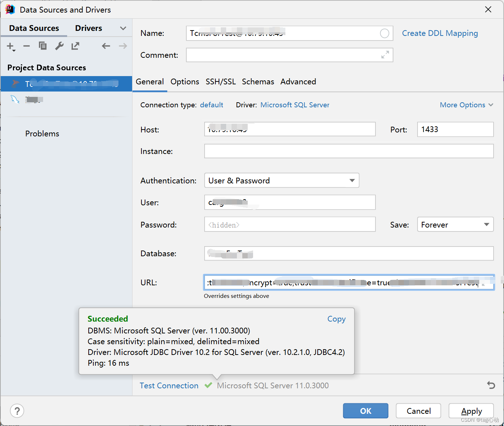
Task: Duplicate the selected data source
Action: point(43,46)
